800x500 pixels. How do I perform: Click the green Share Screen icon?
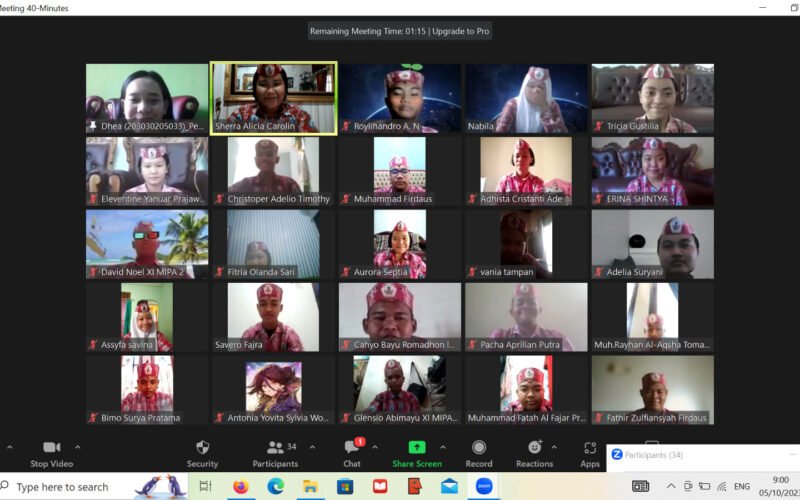[x=417, y=448]
